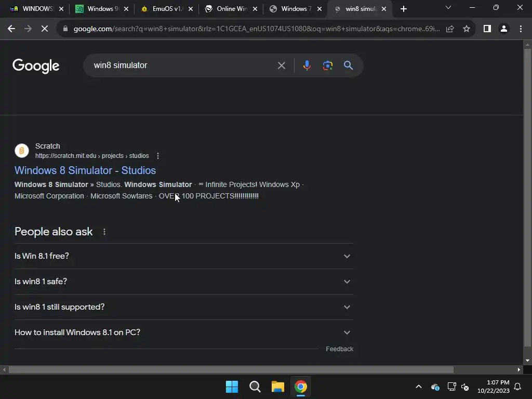Viewport: 532px width, 399px height.
Task: Open the Chrome side panel
Action: click(487, 29)
